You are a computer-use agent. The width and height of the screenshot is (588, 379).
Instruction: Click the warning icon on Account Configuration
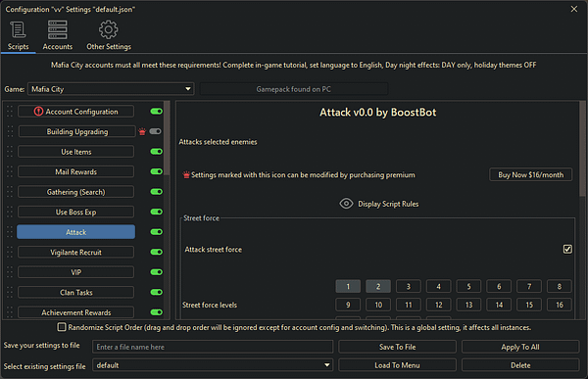point(38,112)
